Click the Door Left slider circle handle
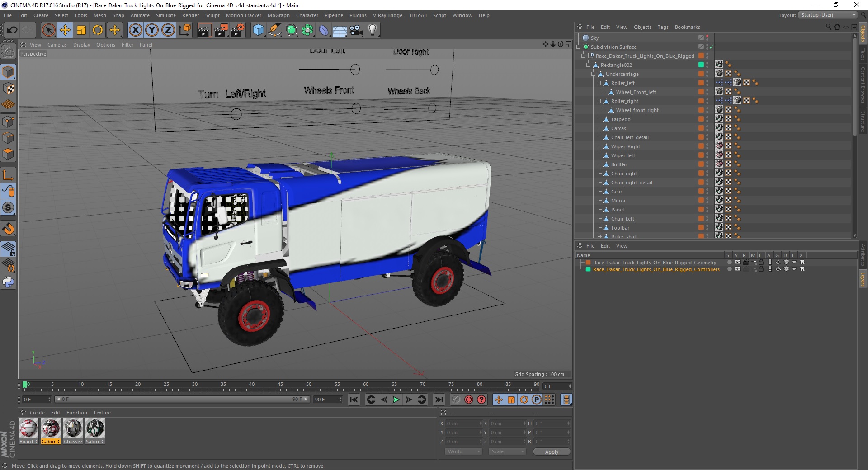This screenshot has width=868, height=470. click(x=355, y=70)
